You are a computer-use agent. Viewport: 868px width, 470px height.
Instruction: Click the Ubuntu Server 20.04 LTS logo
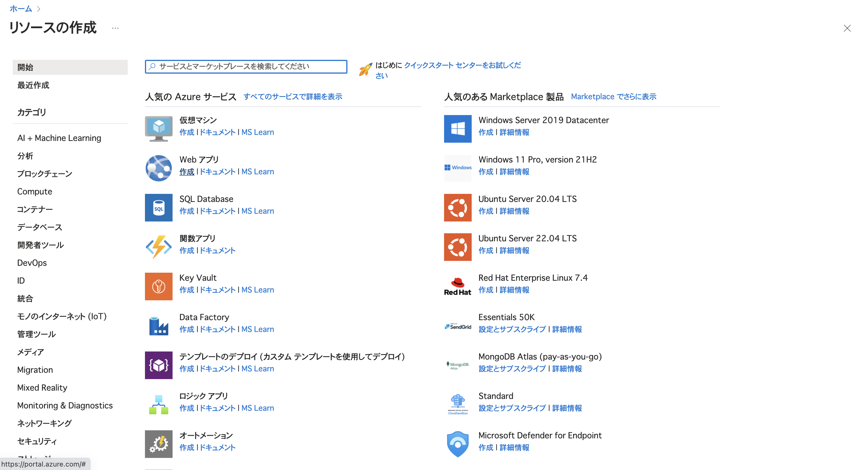(x=457, y=207)
